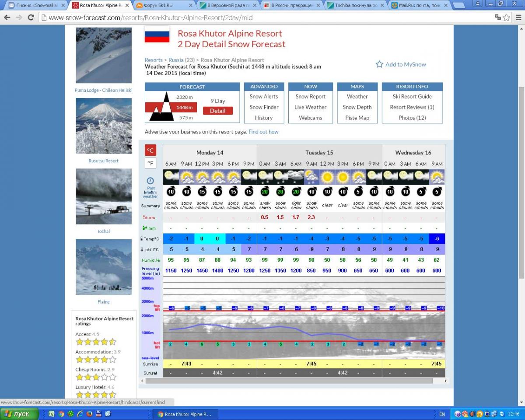Open the Webcams link
525x420 pixels.
coord(311,118)
